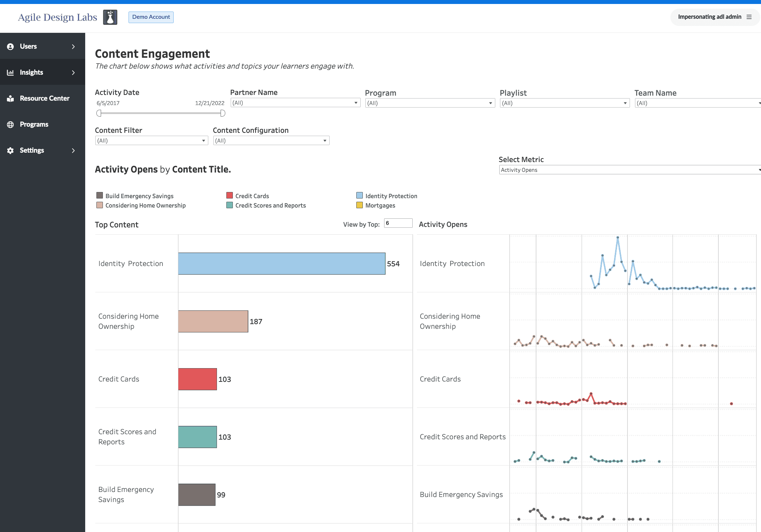Click the Agile Design Labs flask logo icon

click(110, 17)
